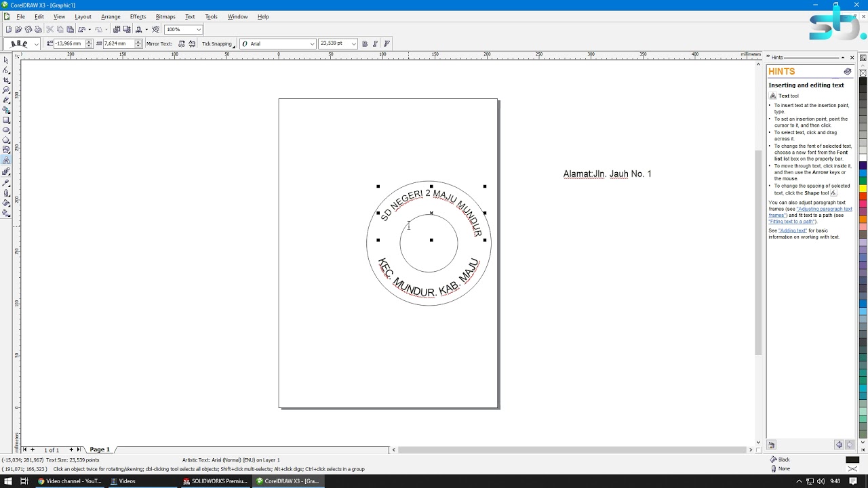Click the Save icon in toolbar
Screen dimensions: 868x488
point(28,29)
